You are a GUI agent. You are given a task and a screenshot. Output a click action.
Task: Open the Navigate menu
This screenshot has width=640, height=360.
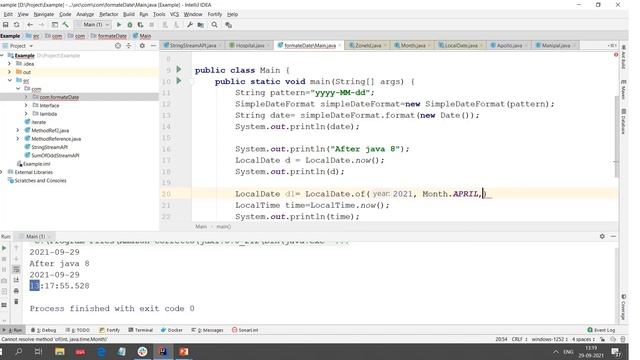click(43, 14)
